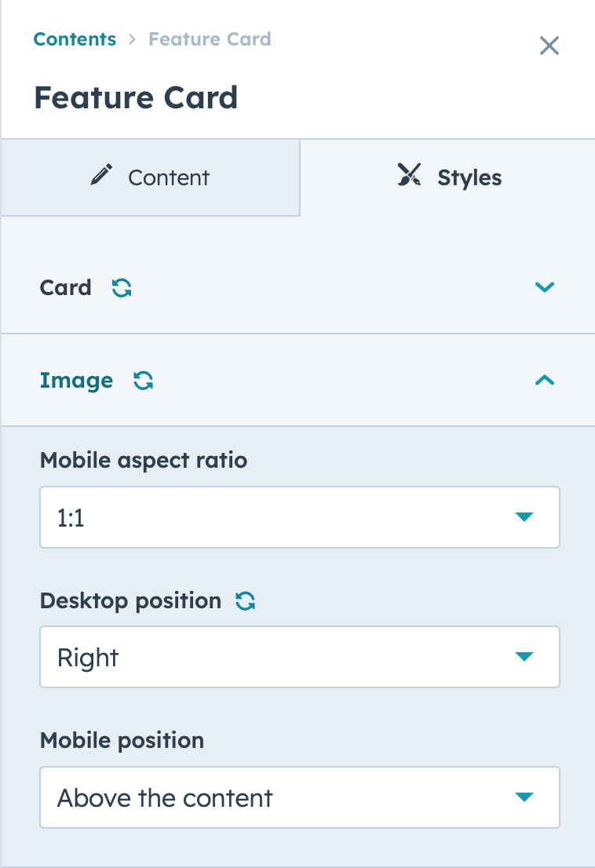Click the Image section heading
The height and width of the screenshot is (868, 595).
click(76, 381)
